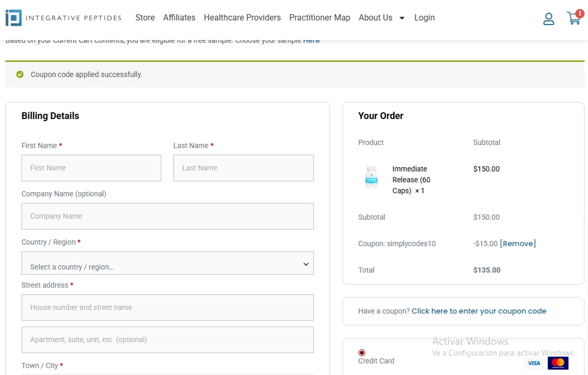This screenshot has width=588, height=375.
Task: Click the Immediate Release product bottle thumbnail
Action: click(x=371, y=177)
